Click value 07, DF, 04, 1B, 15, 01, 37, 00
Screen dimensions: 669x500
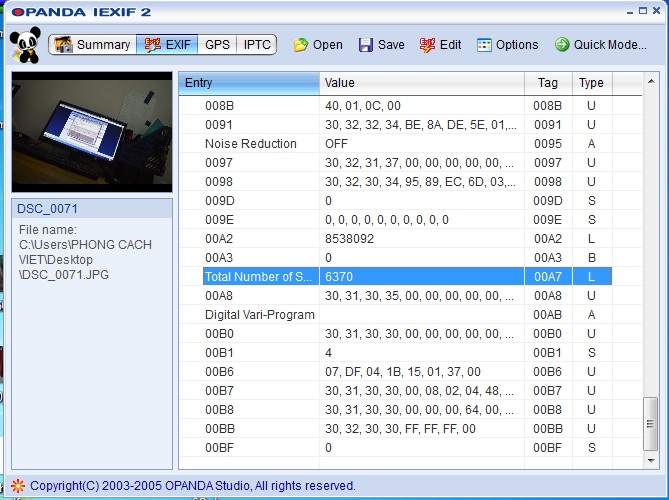coord(403,372)
